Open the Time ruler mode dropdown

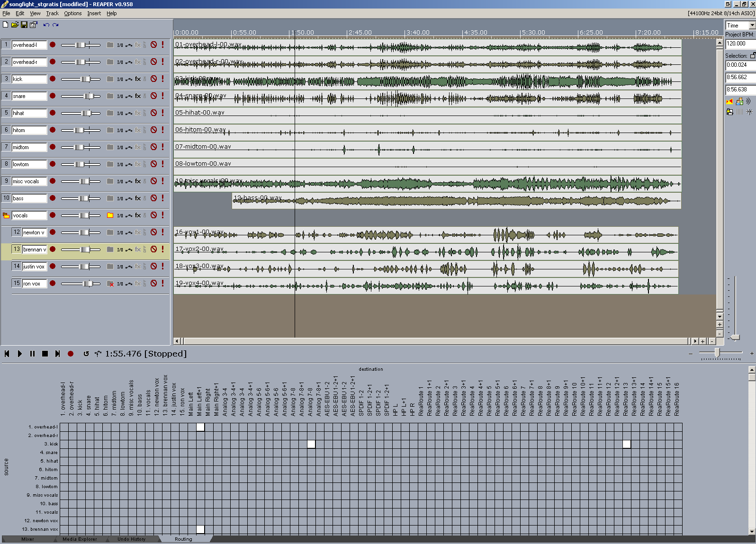click(752, 26)
